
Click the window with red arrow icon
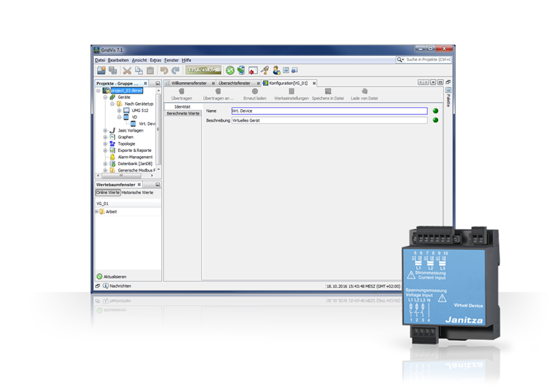253,70
